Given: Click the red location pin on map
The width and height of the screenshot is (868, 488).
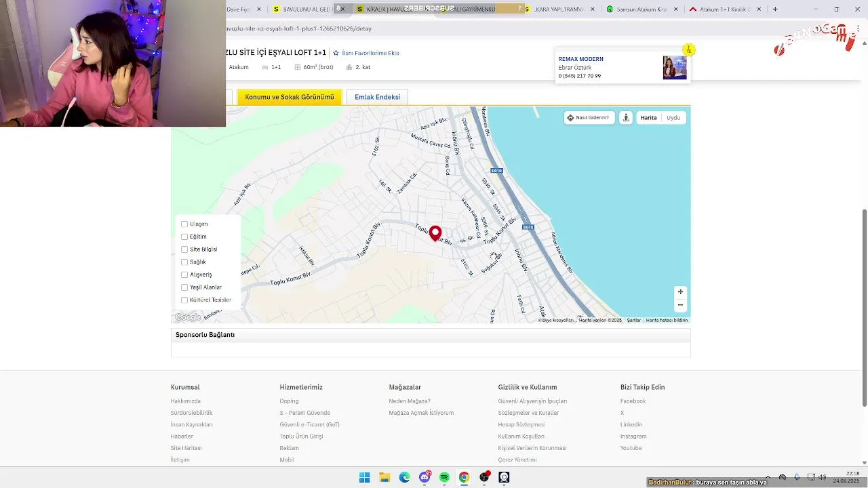Looking at the screenshot, I should 435,234.
